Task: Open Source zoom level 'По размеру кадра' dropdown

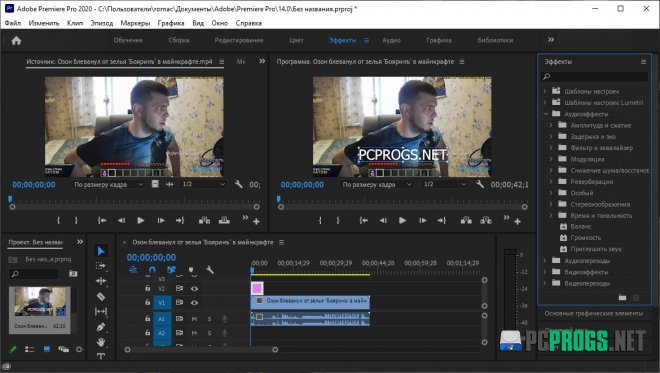Action: [108, 184]
